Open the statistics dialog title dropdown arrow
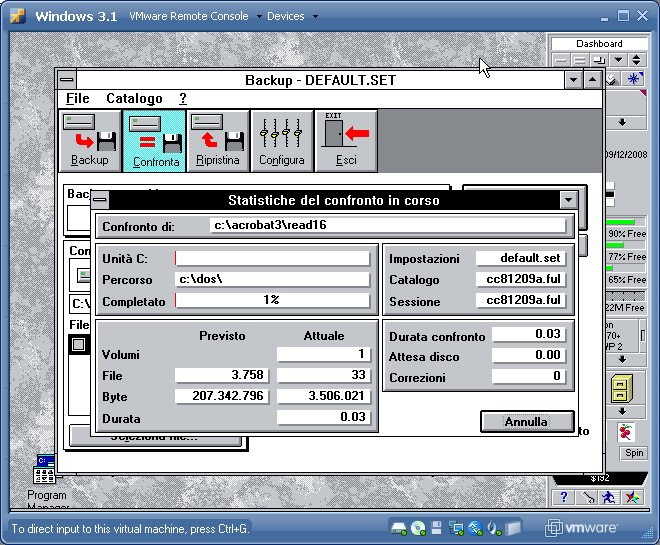Screen dimensions: 660x545 tap(569, 200)
